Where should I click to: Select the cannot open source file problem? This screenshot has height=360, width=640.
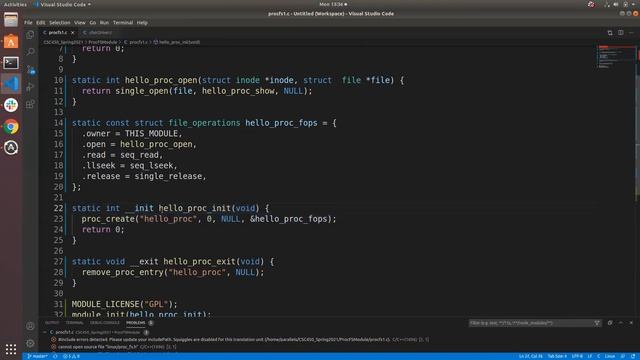[x=114, y=347]
